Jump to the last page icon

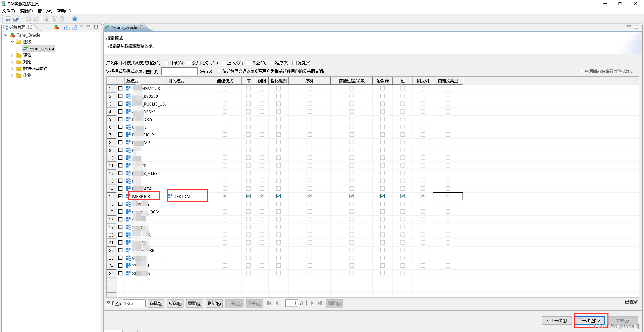320,303
